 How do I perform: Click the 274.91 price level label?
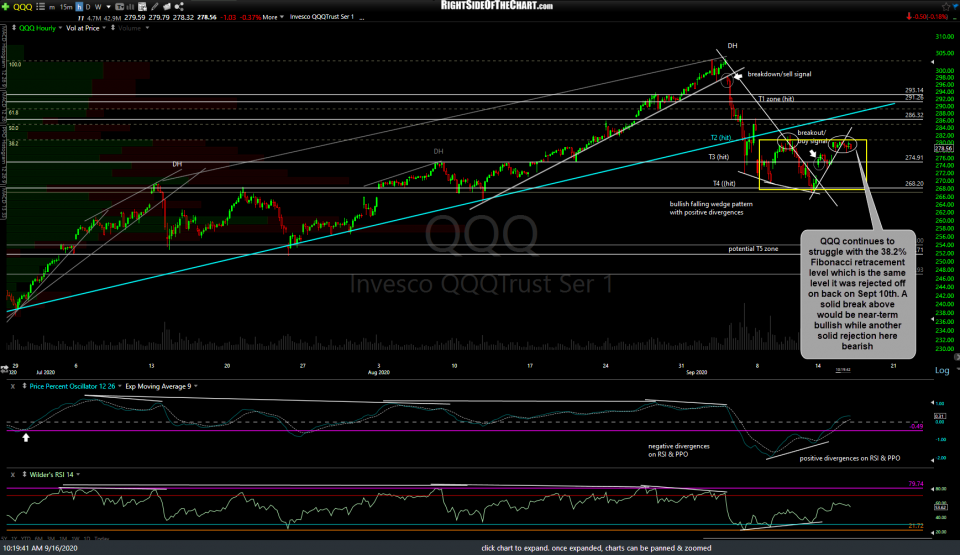pos(914,157)
